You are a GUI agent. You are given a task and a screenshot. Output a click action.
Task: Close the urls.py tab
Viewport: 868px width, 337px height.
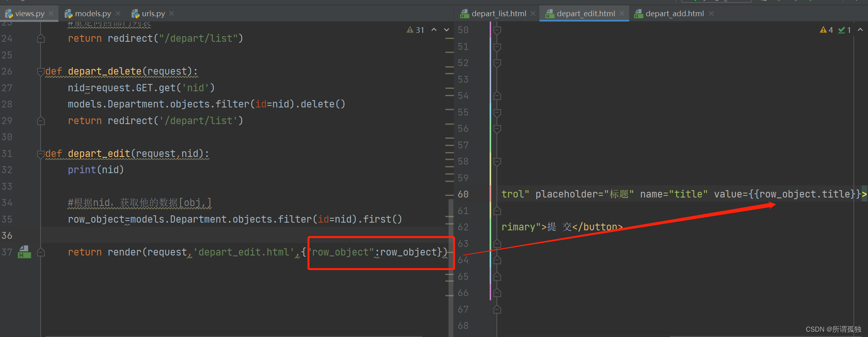point(172,13)
